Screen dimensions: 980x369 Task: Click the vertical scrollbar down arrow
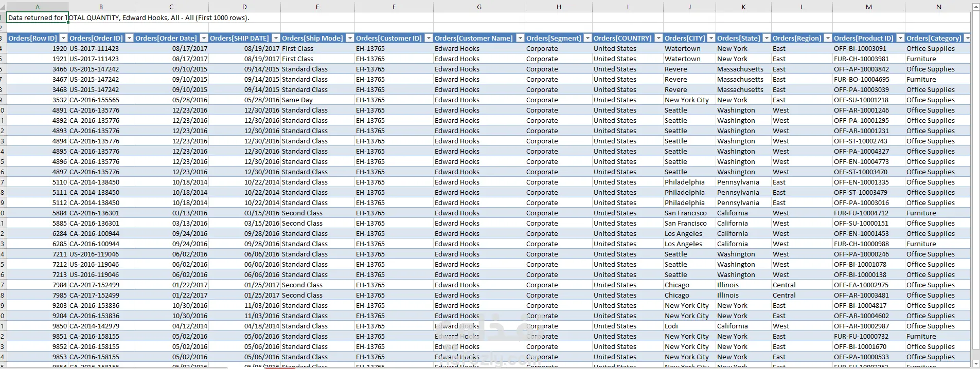[976, 363]
